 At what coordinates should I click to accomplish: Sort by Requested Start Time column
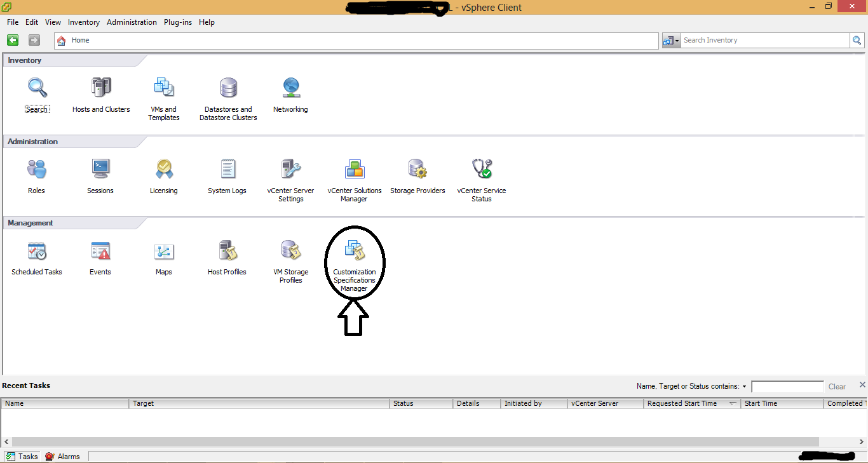pos(682,403)
